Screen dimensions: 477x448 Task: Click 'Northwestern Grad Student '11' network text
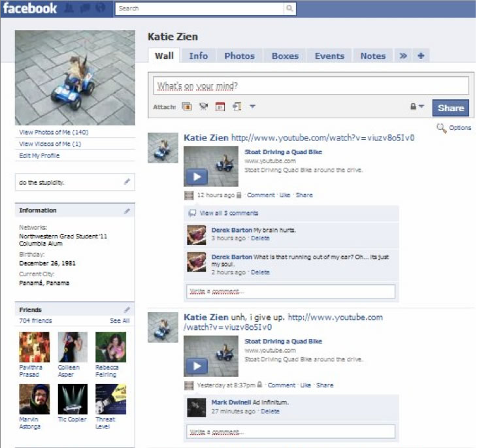63,236
